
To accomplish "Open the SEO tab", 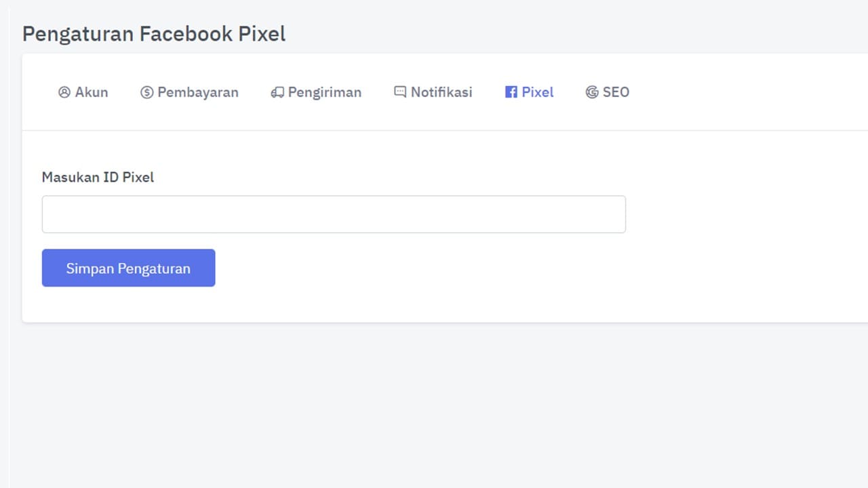I will click(x=616, y=92).
